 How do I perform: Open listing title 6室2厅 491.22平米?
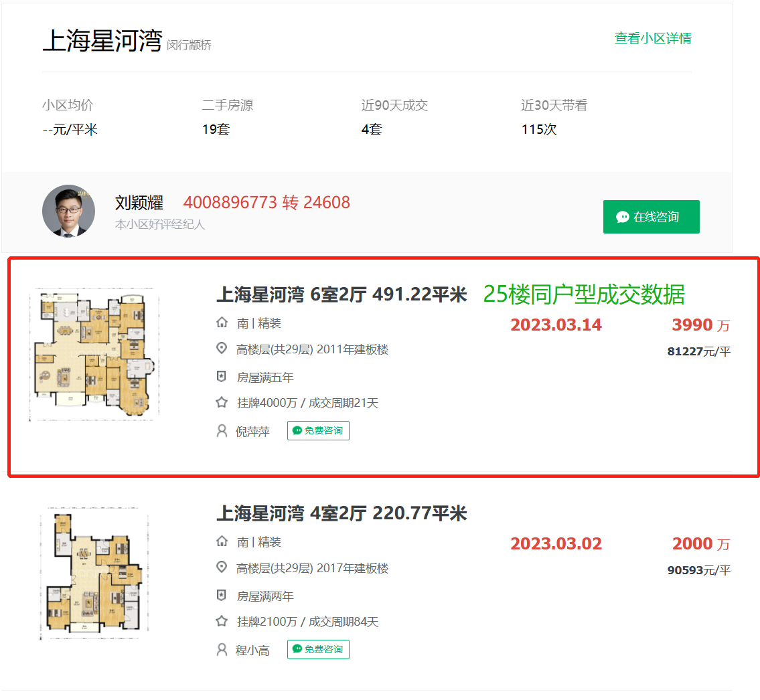[341, 294]
